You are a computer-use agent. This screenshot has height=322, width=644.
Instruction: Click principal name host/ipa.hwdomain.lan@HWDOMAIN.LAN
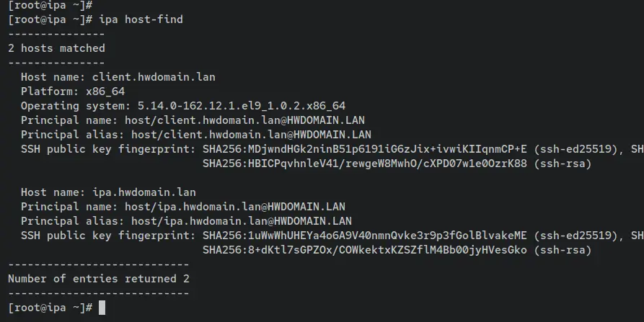235,206
